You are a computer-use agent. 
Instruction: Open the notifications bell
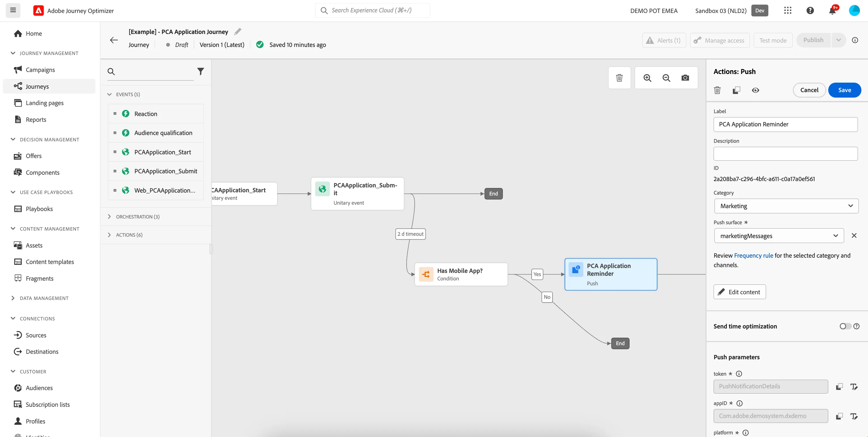pyautogui.click(x=832, y=10)
